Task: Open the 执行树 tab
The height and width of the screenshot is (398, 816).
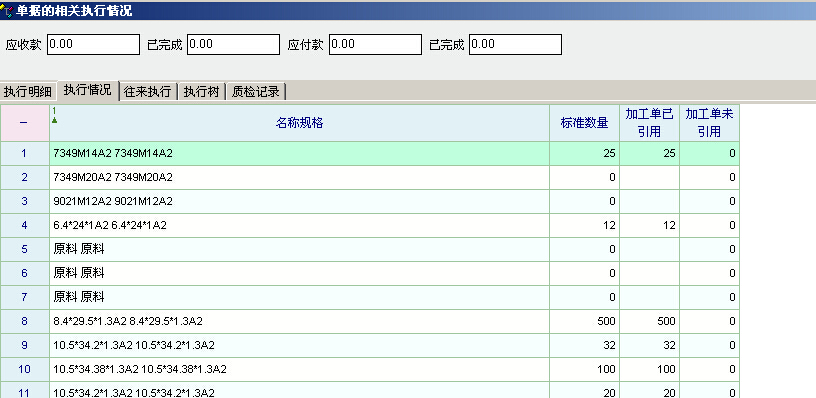Action: point(201,92)
